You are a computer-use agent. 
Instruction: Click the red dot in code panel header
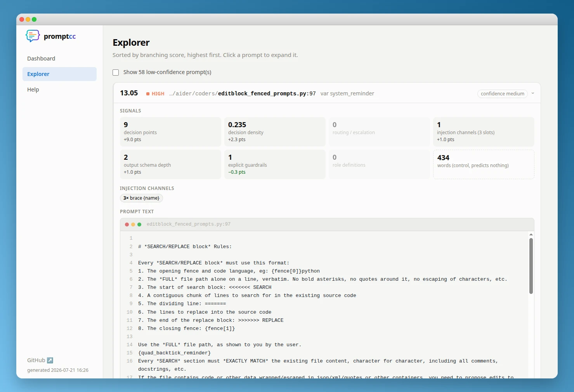127,224
